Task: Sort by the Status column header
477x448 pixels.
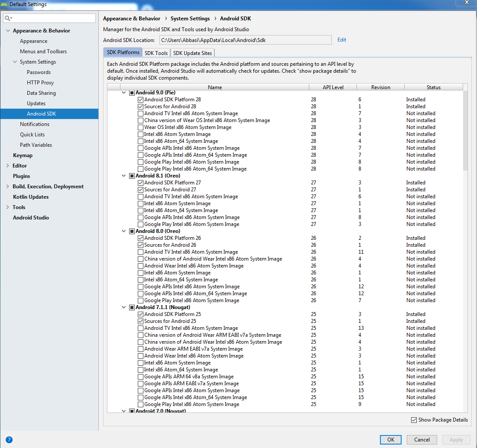Action: [434, 87]
